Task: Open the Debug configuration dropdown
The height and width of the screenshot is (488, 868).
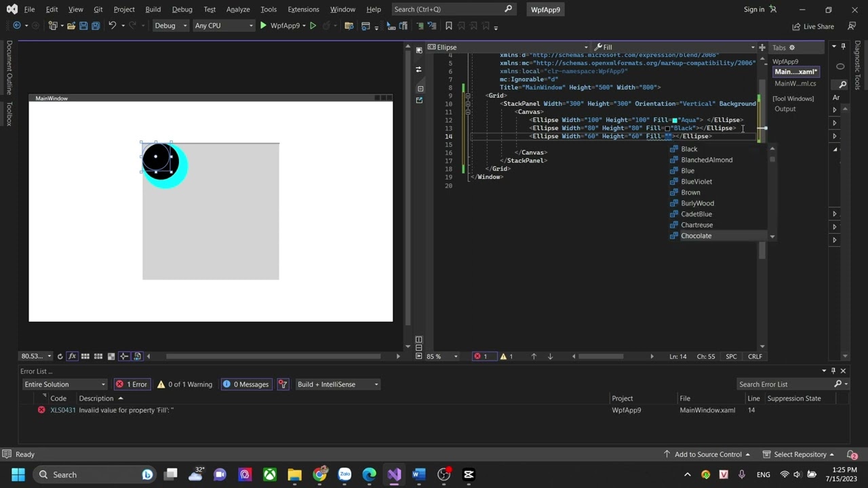Action: [170, 26]
